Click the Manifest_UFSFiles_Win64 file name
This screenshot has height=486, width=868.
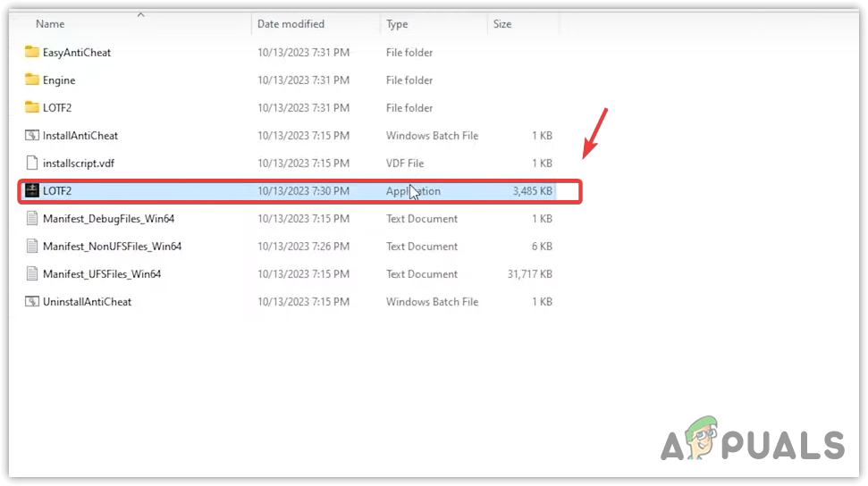click(102, 274)
